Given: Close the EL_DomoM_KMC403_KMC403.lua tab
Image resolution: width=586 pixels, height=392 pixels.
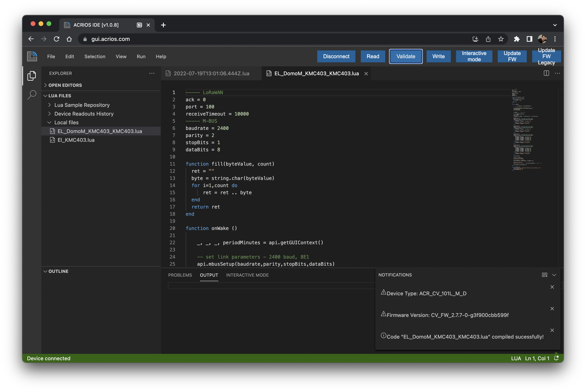Looking at the screenshot, I should [x=366, y=73].
